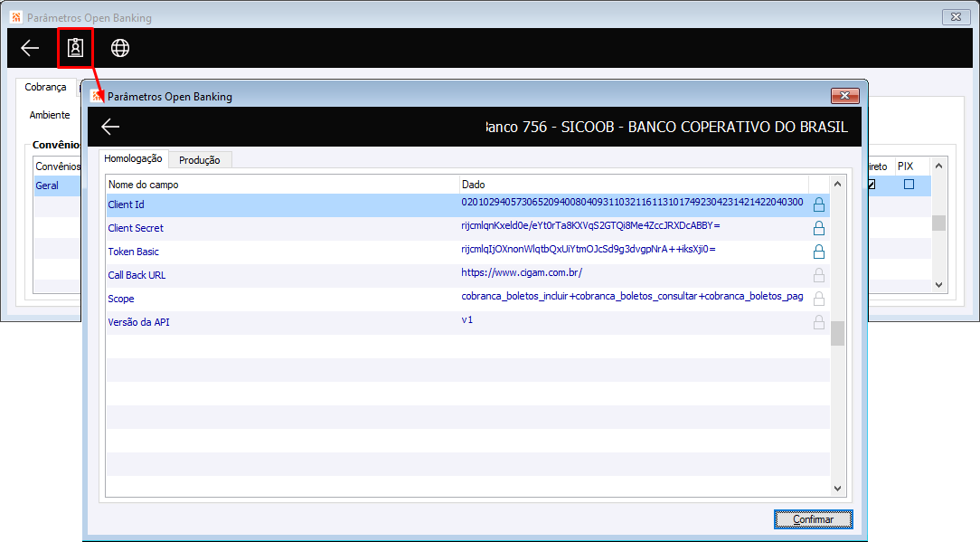Click the Nome do campo column header
This screenshot has height=542, width=980.
(282, 185)
